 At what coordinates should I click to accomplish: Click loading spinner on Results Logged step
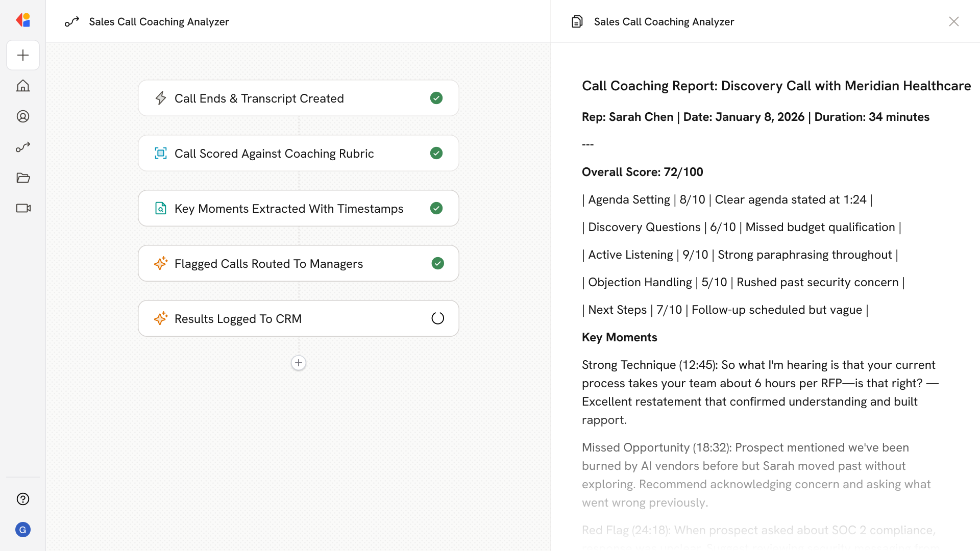coord(437,318)
